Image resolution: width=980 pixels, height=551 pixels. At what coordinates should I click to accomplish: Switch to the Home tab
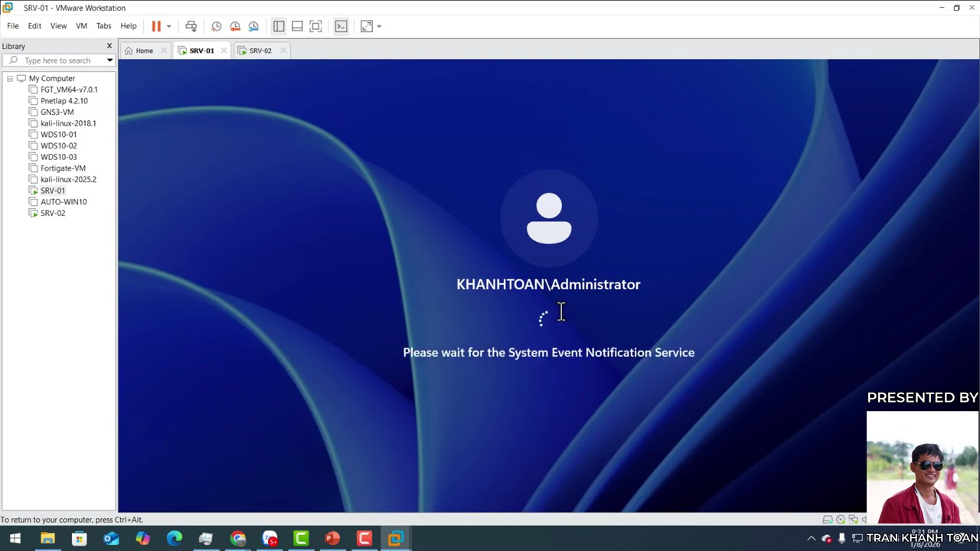pyautogui.click(x=144, y=51)
